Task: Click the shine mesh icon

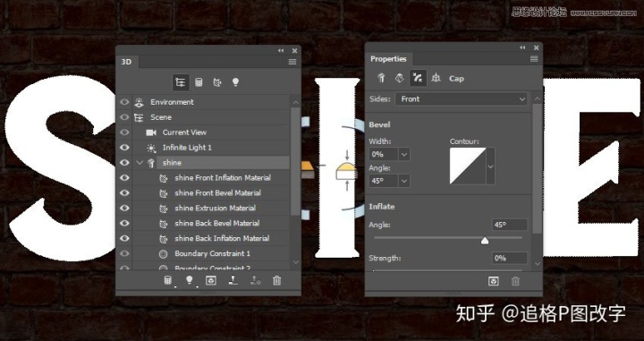Action: tap(151, 163)
